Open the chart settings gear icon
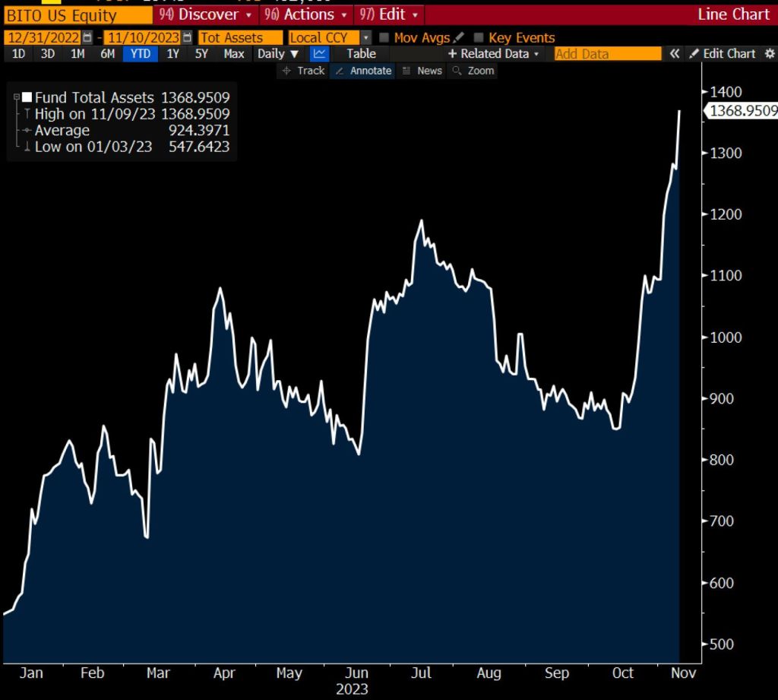778x700 pixels. pyautogui.click(x=770, y=53)
